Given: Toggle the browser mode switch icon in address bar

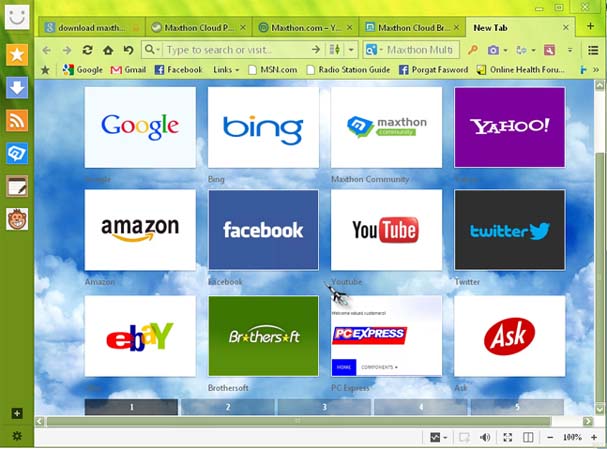Looking at the screenshot, I should click(334, 50).
